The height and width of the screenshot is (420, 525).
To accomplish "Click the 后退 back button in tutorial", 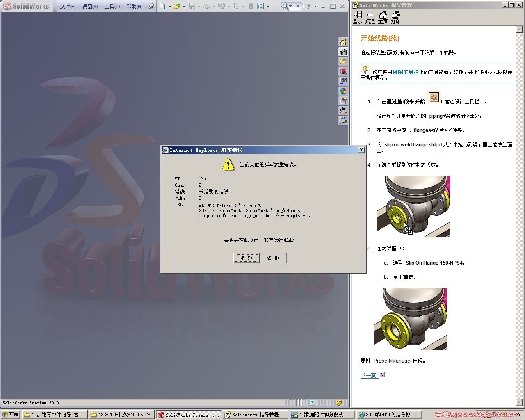I will (x=370, y=18).
